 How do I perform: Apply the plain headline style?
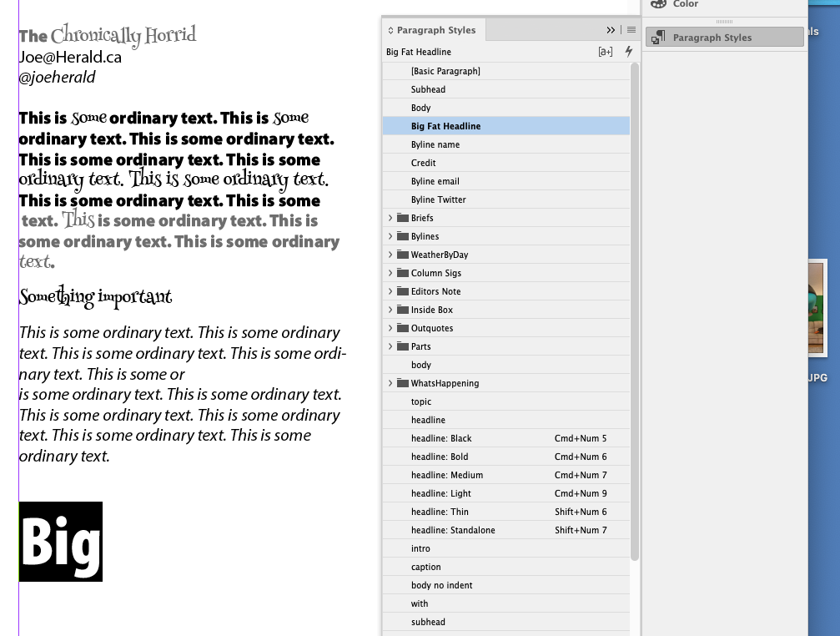tap(506, 420)
